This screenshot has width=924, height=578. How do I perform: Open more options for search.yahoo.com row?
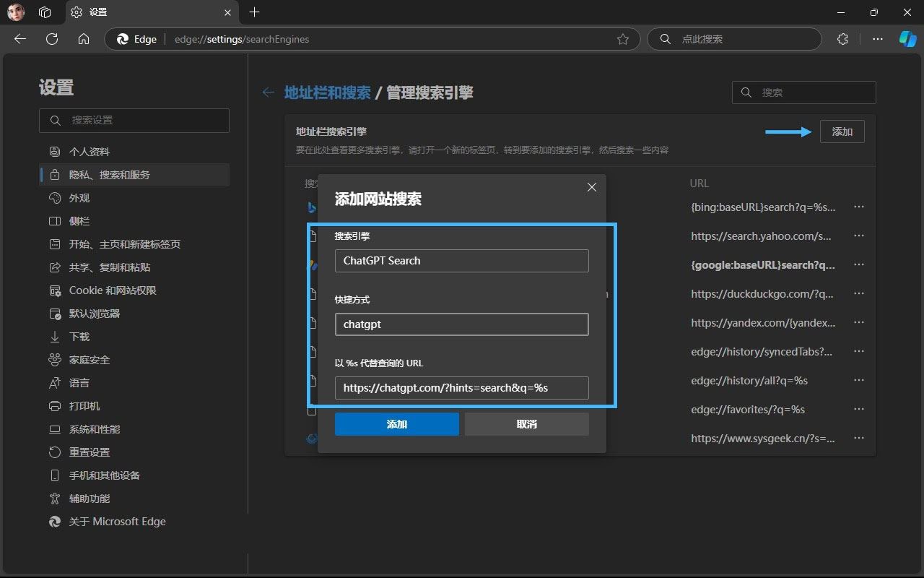(859, 236)
